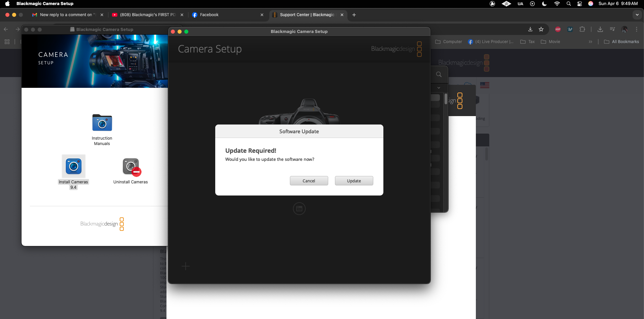Launch the Install Cameras 9.4 installer icon
The height and width of the screenshot is (319, 644).
(x=74, y=166)
